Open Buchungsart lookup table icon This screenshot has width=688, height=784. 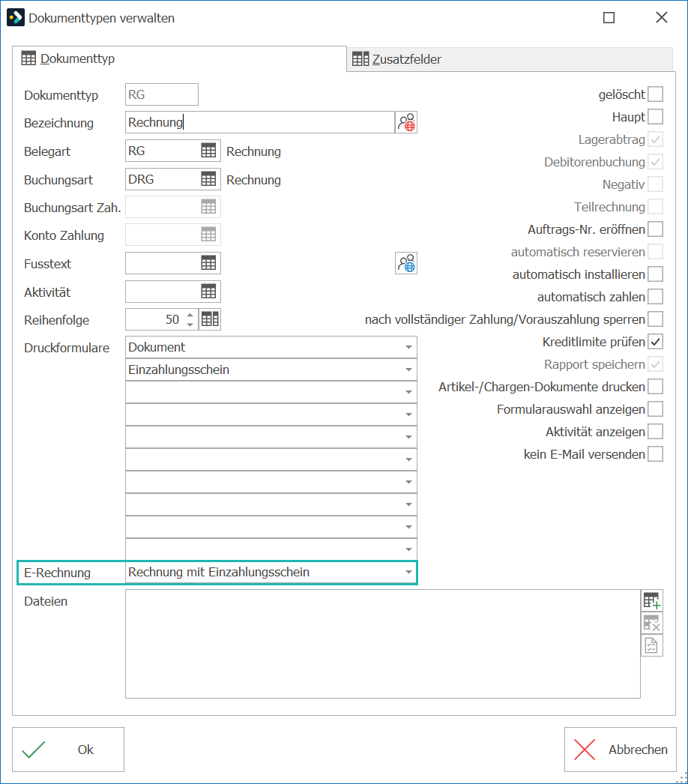(208, 179)
